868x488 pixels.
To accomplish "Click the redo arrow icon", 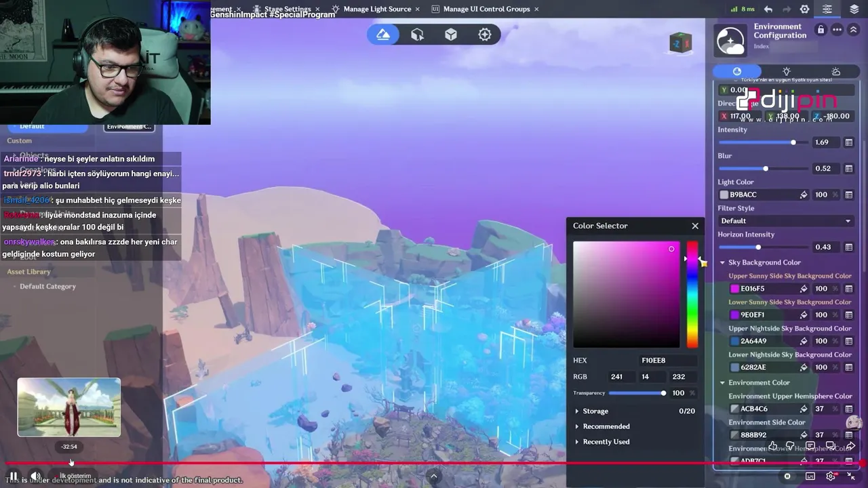I will pos(787,9).
